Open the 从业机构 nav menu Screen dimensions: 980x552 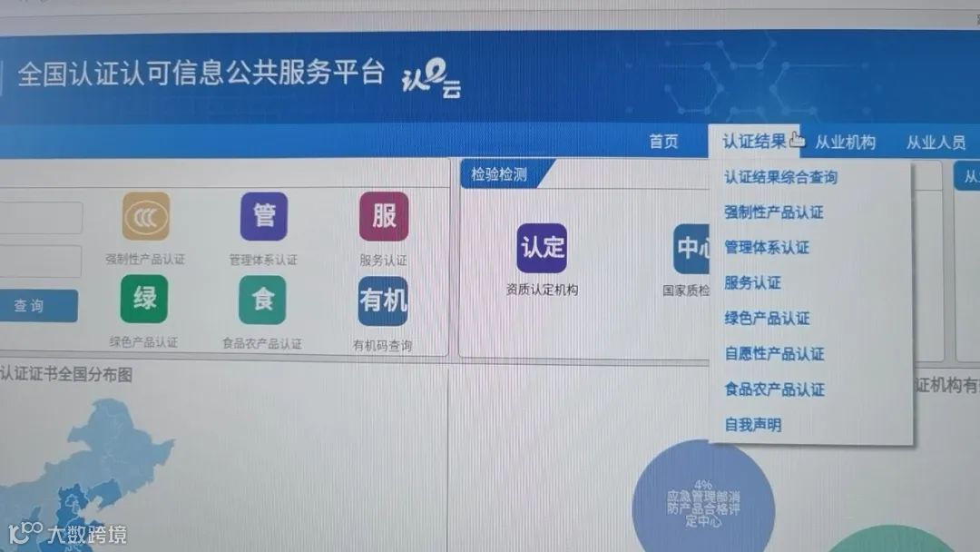(845, 143)
